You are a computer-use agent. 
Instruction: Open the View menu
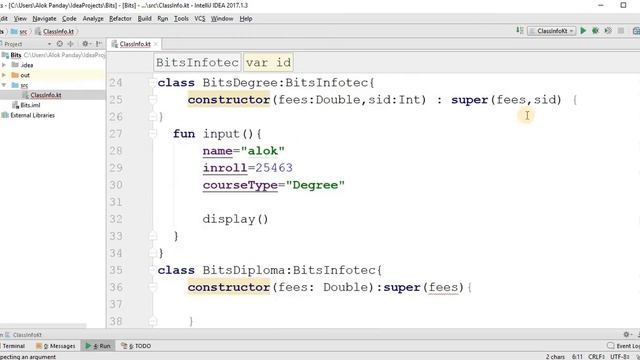click(x=20, y=19)
